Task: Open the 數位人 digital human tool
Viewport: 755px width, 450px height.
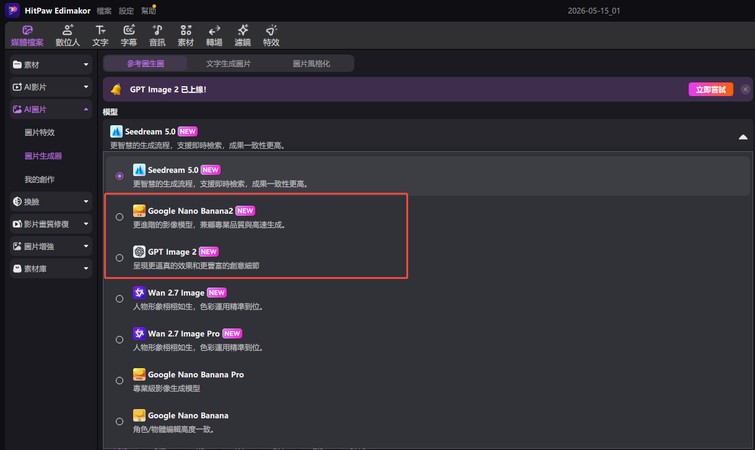Action: [x=67, y=36]
